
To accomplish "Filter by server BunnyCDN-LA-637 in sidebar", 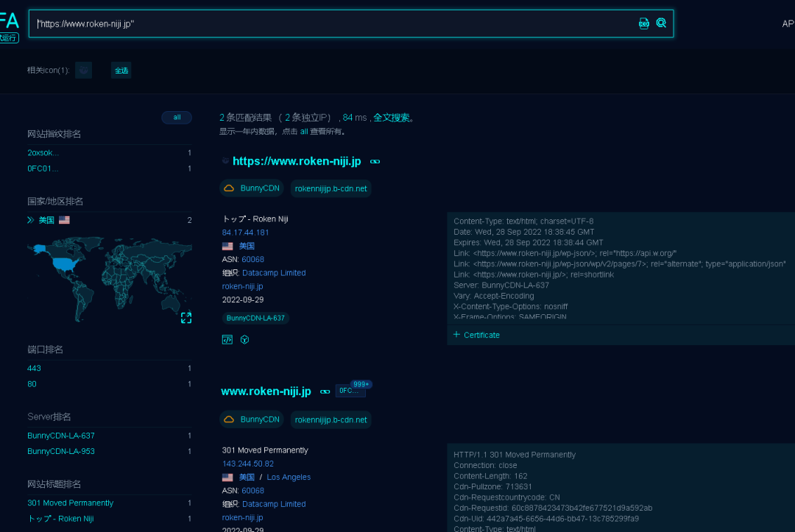I will click(x=61, y=435).
